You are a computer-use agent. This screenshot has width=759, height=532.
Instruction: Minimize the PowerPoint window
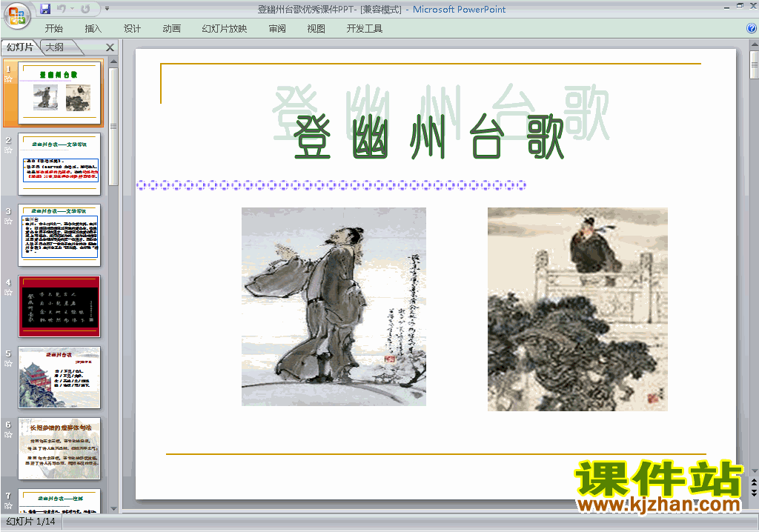coord(726,7)
